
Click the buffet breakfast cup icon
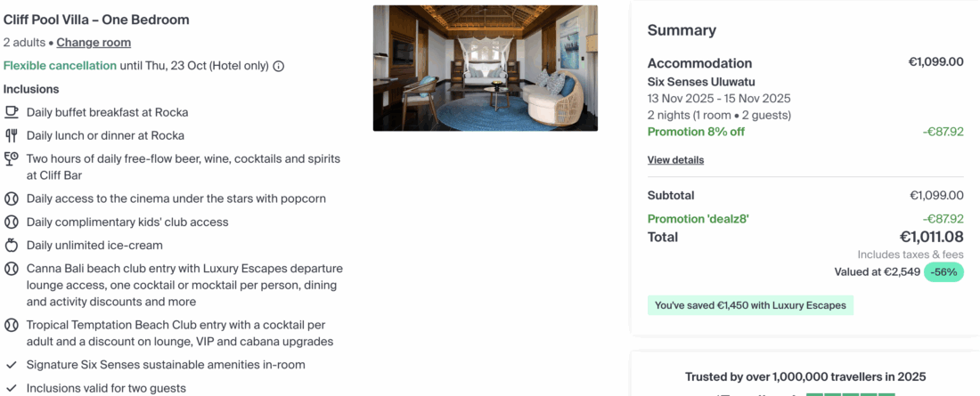[x=12, y=112]
